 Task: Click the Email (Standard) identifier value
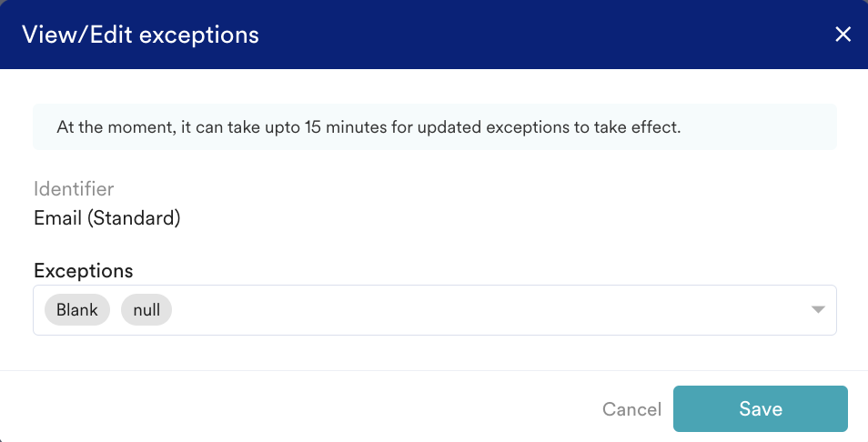[x=107, y=218]
